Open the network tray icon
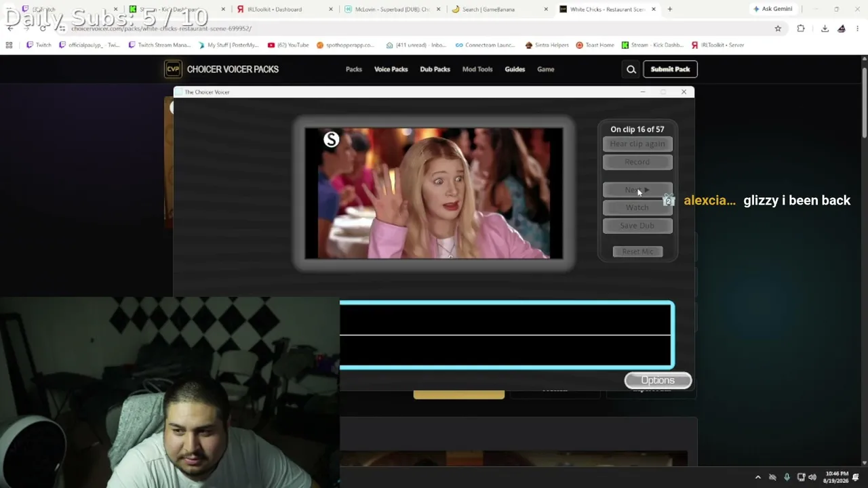Viewport: 868px width, 488px height. coord(801,477)
